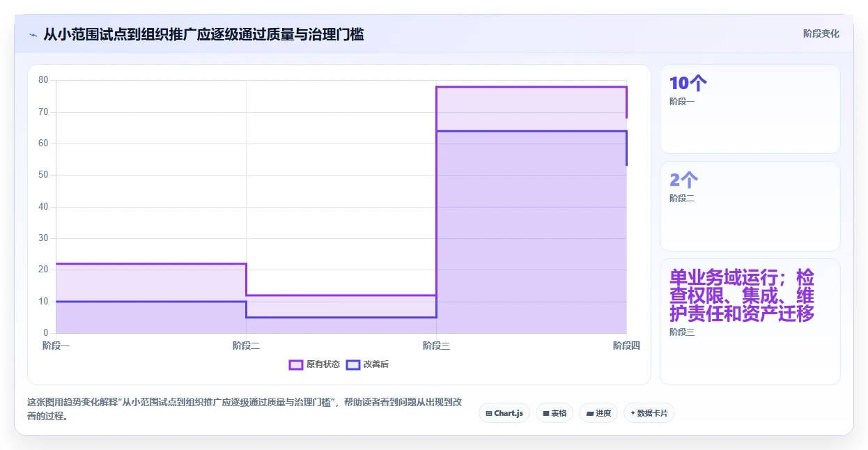868x450 pixels.
Task: Click the Chart.js tag icon
Action: point(489,414)
